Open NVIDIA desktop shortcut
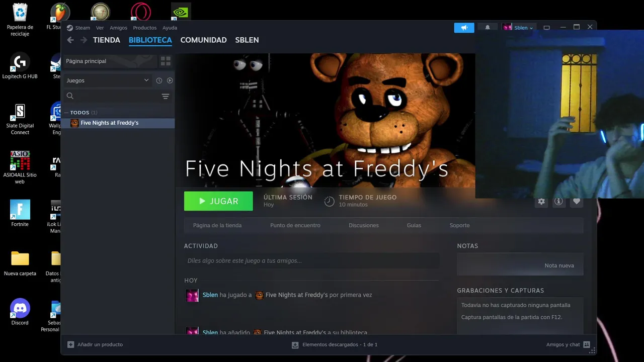 (181, 12)
